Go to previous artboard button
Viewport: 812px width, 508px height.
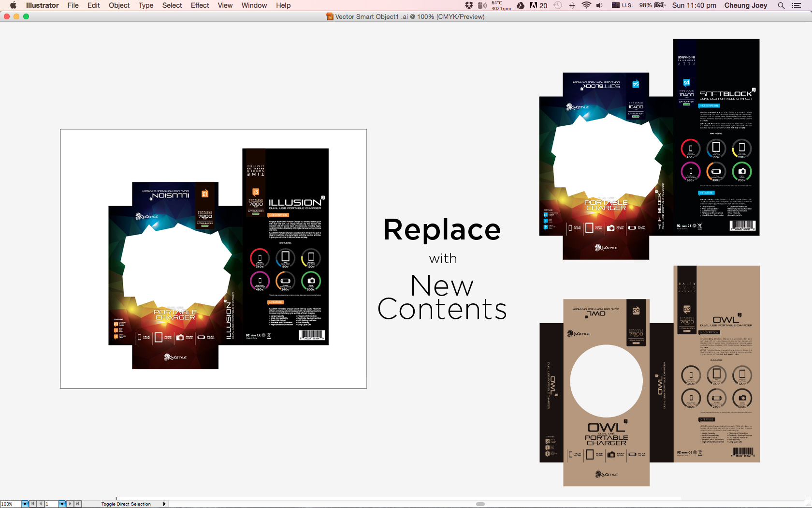(x=41, y=504)
